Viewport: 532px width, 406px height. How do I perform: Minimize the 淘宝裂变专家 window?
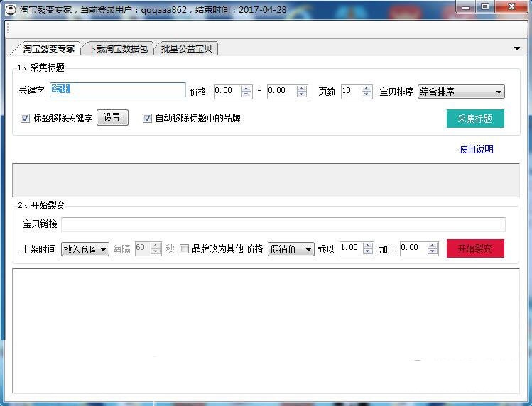[467, 7]
